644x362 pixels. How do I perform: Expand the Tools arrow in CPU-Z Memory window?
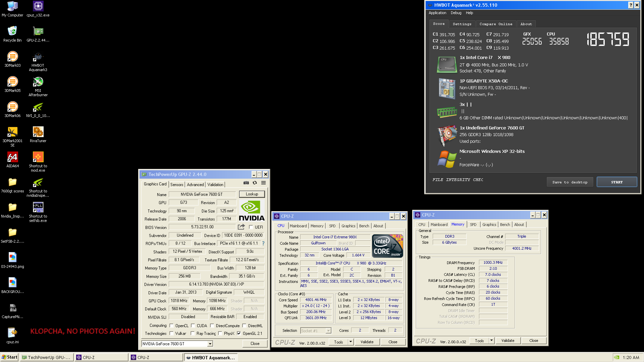pos(491,341)
